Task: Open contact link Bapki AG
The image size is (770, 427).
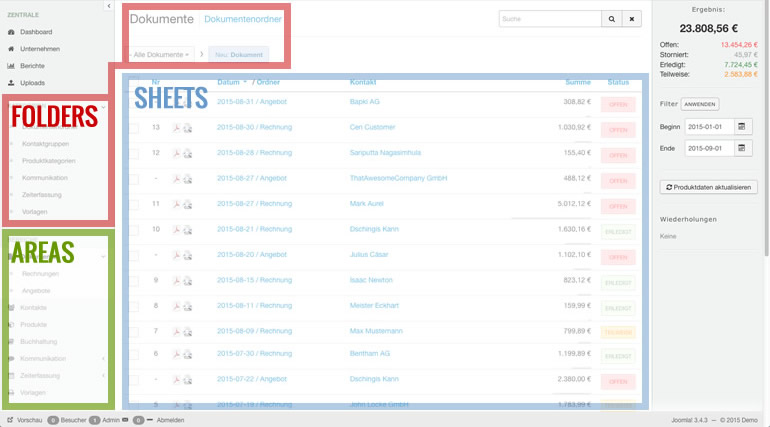Action: coord(364,102)
